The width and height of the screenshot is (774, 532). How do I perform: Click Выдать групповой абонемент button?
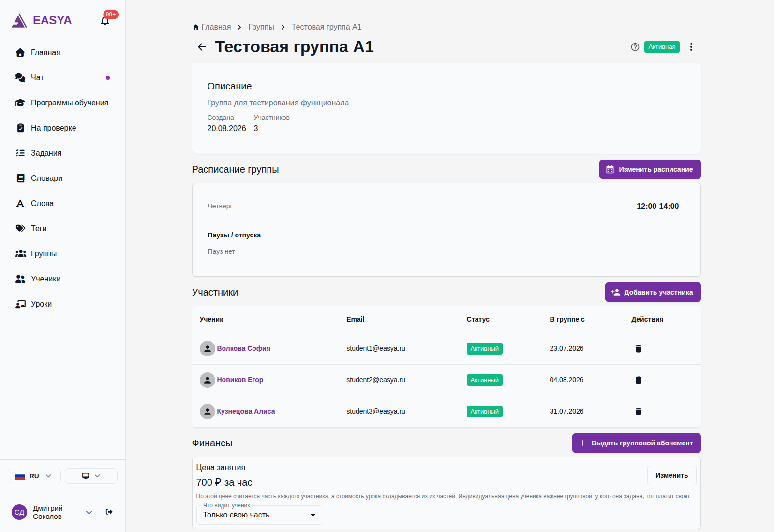point(637,443)
